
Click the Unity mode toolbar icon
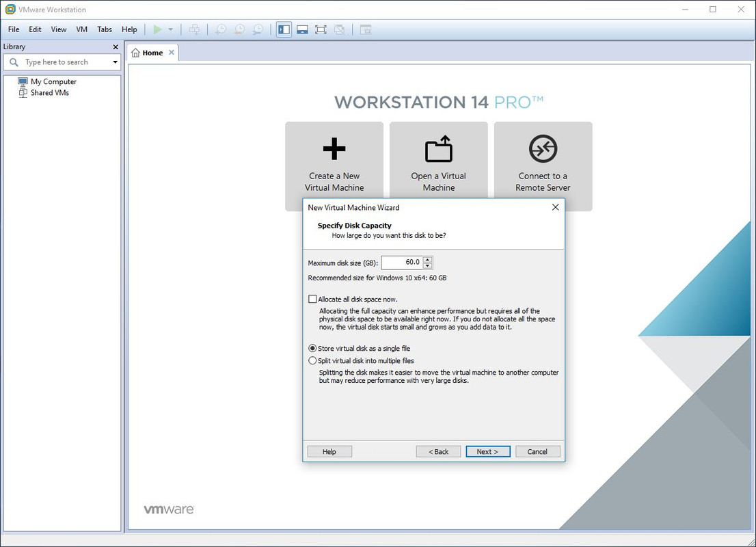(340, 29)
